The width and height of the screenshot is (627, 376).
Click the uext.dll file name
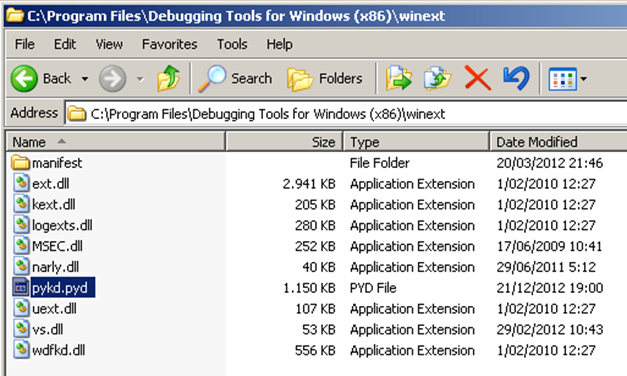coord(54,308)
